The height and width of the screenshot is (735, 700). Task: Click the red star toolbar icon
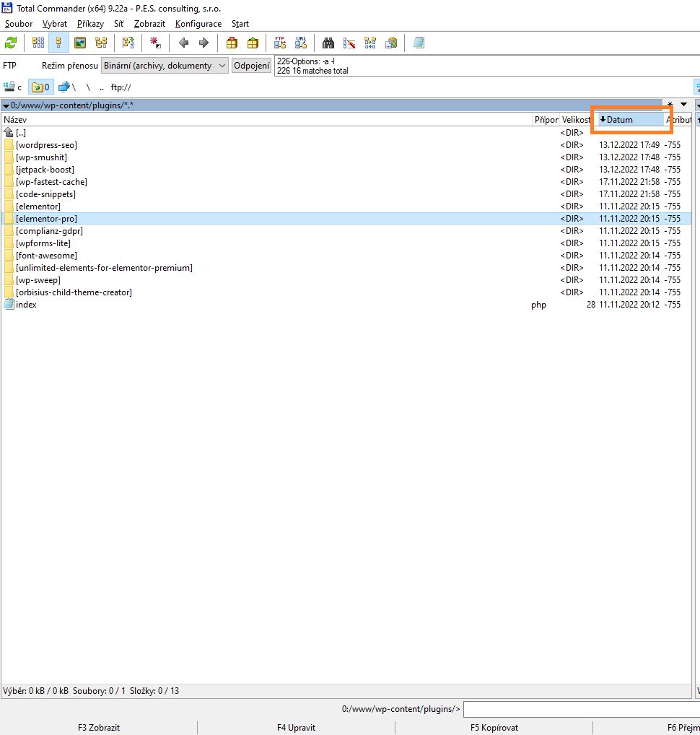click(x=155, y=43)
